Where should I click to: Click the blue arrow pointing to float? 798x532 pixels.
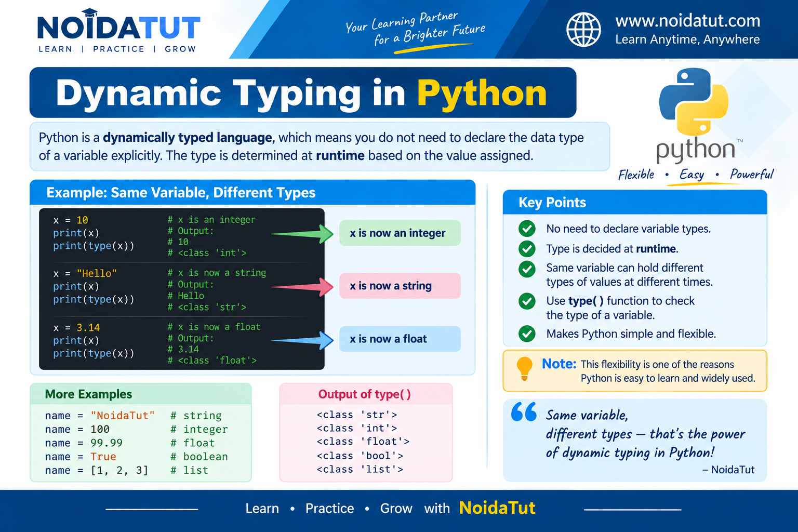tap(302, 340)
